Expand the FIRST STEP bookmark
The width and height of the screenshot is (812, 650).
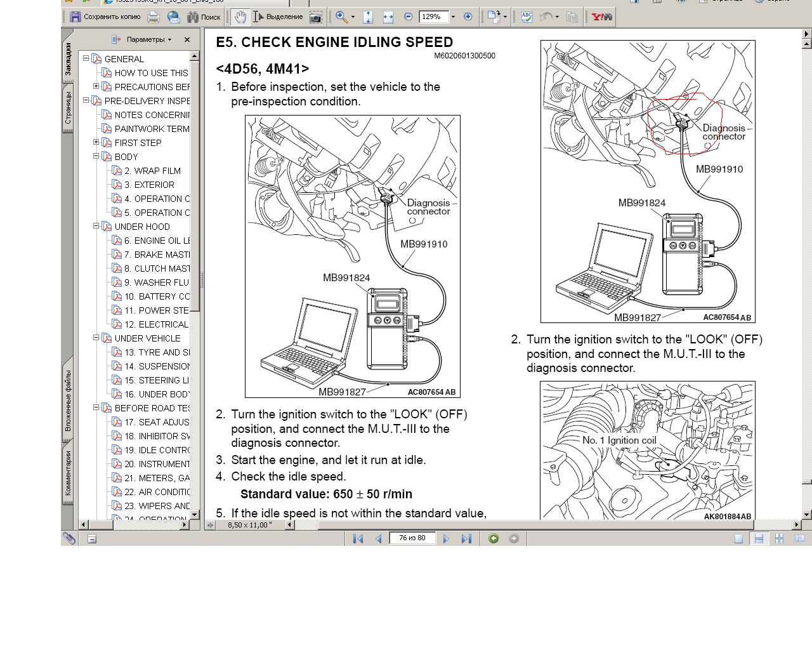coord(96,142)
